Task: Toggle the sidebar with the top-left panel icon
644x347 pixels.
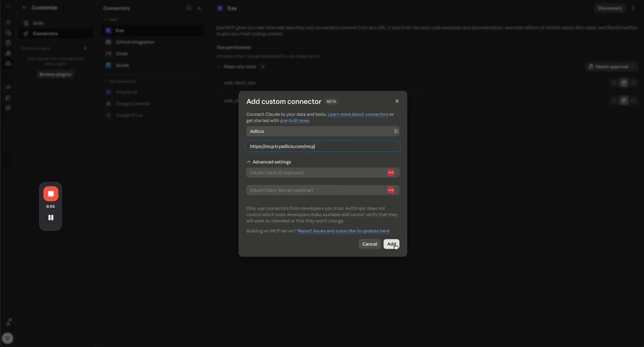Action: (8, 6)
